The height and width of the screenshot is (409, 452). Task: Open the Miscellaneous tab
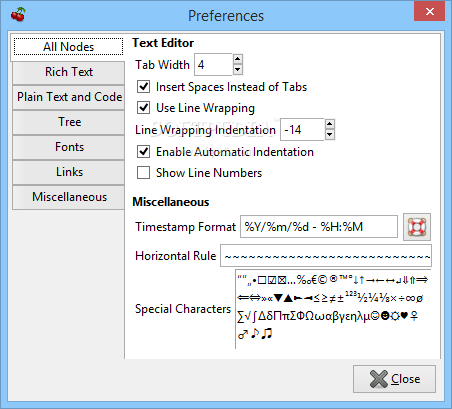tap(68, 197)
